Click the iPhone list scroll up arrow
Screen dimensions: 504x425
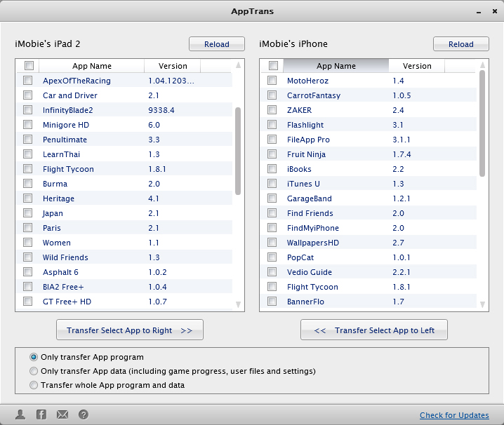tap(482, 65)
